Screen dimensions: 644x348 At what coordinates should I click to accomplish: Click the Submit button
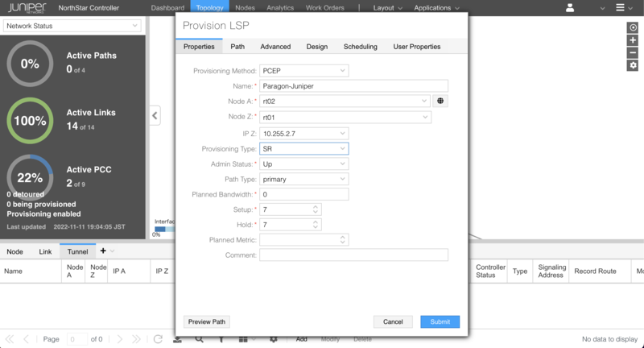[x=440, y=321]
